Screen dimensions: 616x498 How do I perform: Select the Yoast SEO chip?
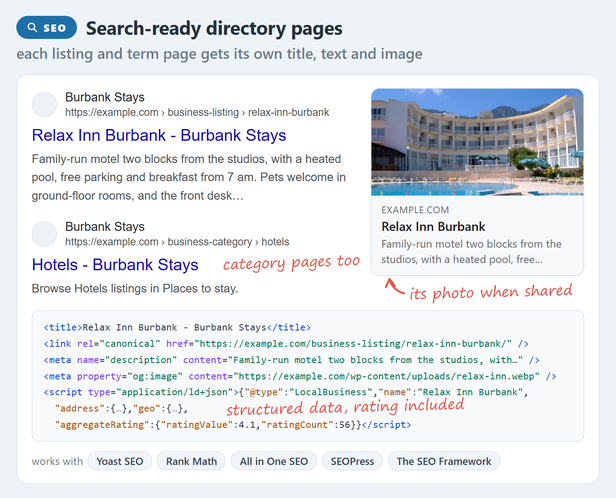[120, 461]
